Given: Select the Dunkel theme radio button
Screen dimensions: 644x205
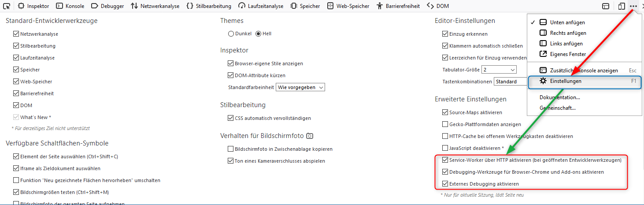Looking at the screenshot, I should coord(231,34).
